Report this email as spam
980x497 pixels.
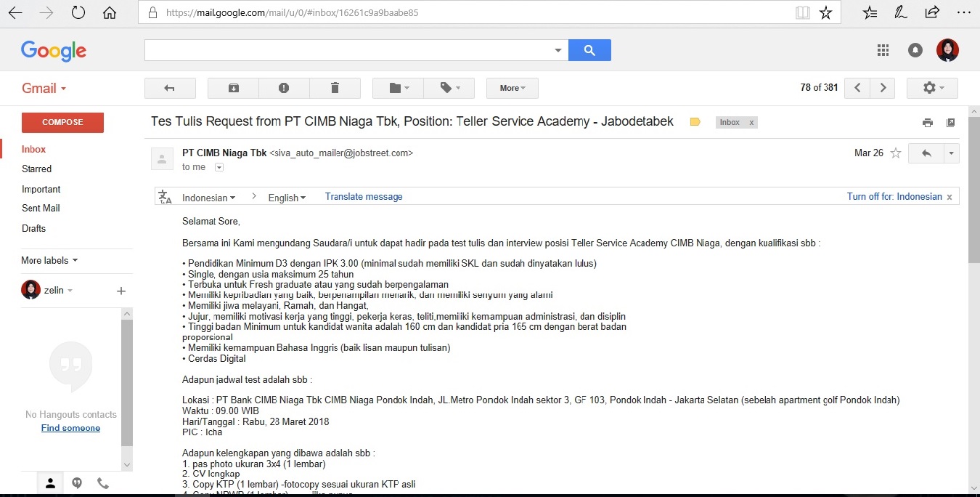[284, 88]
